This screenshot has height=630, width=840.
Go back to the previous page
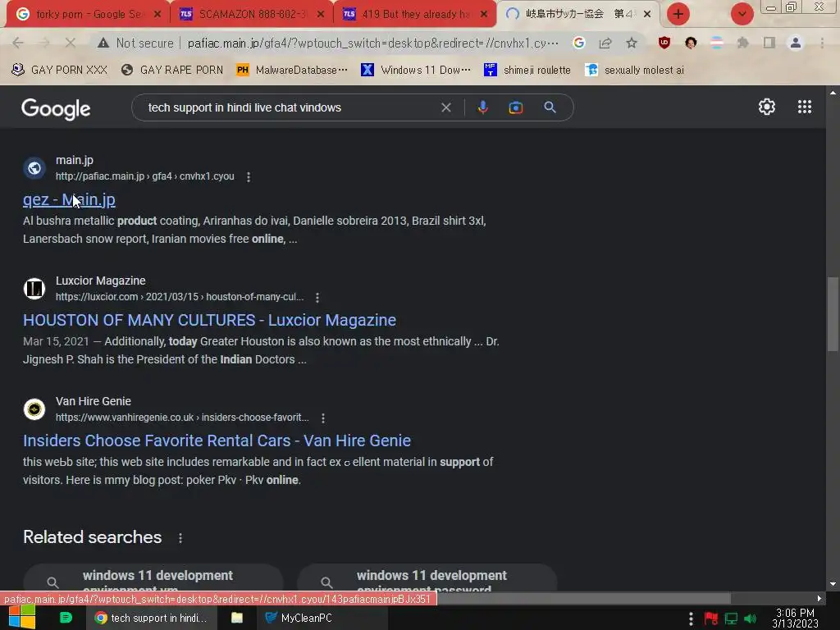click(18, 43)
